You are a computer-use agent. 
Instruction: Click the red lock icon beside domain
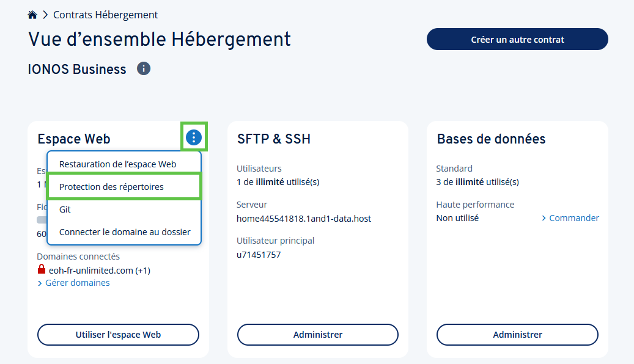click(42, 269)
